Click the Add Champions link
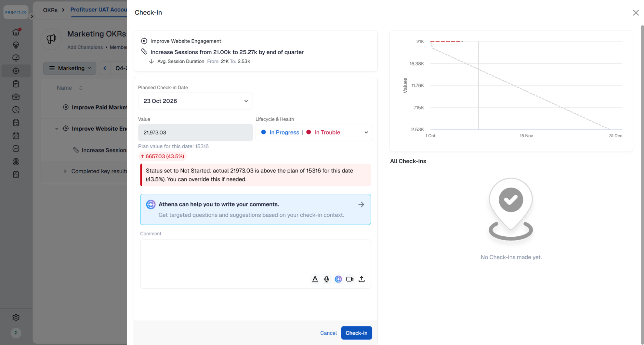 (85, 47)
